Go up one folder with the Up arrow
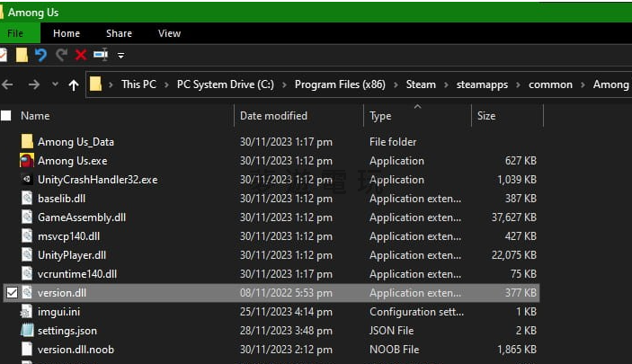This screenshot has height=364, width=632. coord(74,84)
